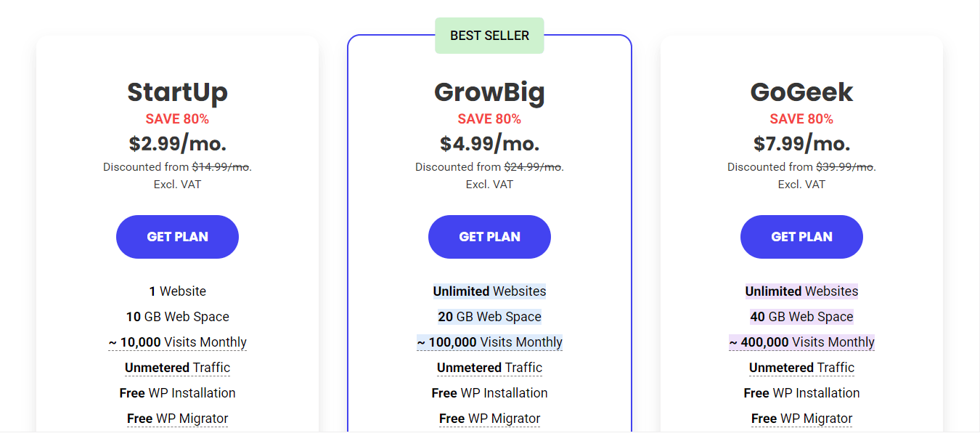
Task: Click GET PLAN under the StartUp plan
Action: click(x=177, y=237)
